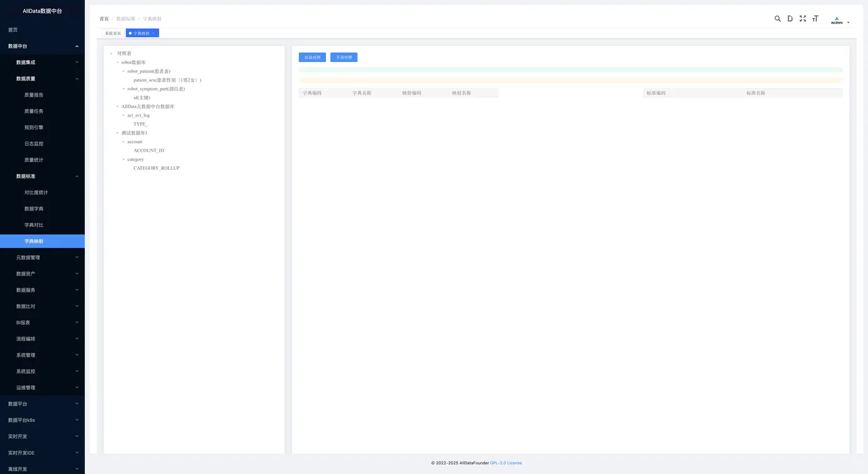Open the search icon in the top bar
This screenshot has width=868, height=474.
pos(777,19)
